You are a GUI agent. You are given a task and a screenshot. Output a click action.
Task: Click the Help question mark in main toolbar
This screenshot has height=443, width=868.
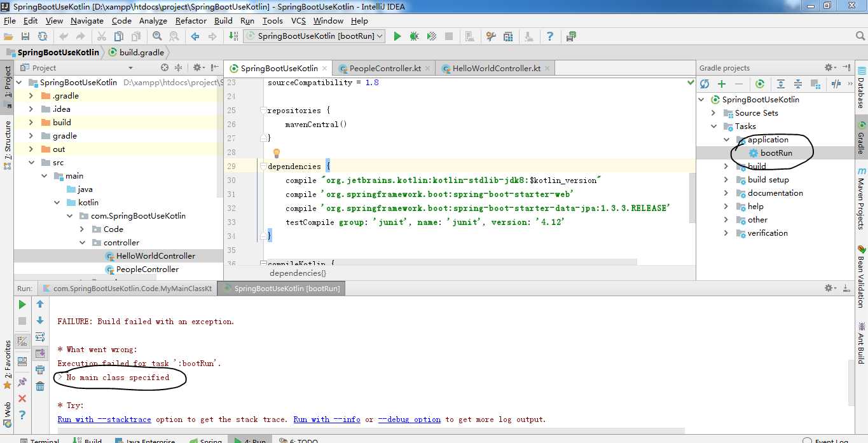click(x=550, y=36)
